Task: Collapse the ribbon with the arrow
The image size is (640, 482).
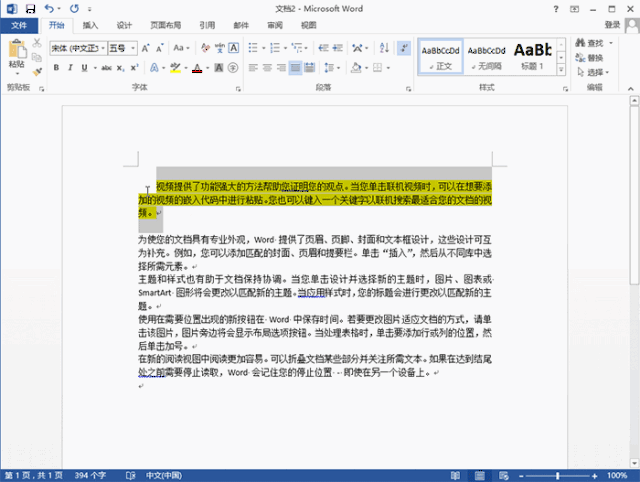Action: click(631, 89)
